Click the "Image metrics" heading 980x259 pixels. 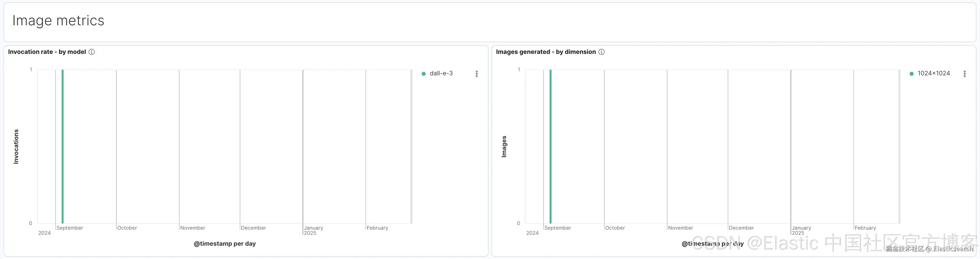coord(58,21)
